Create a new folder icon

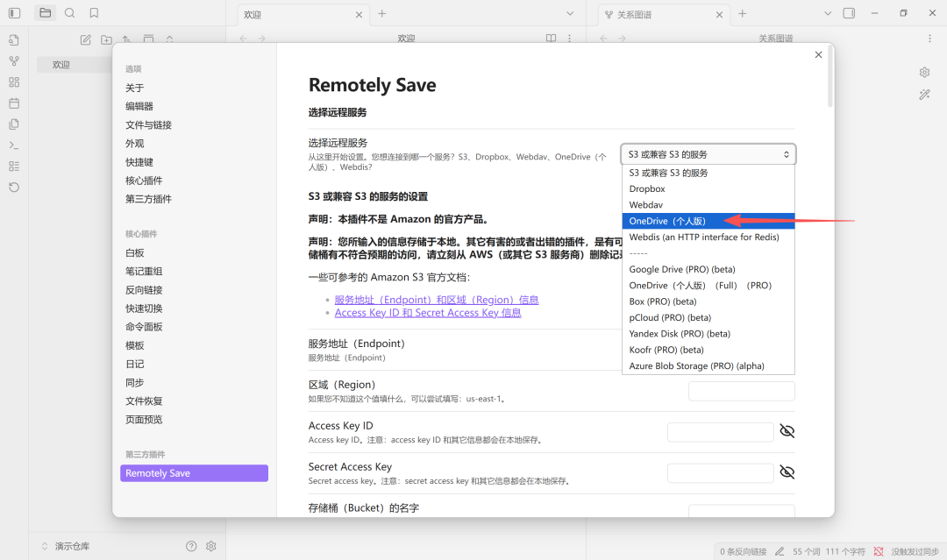[106, 39]
